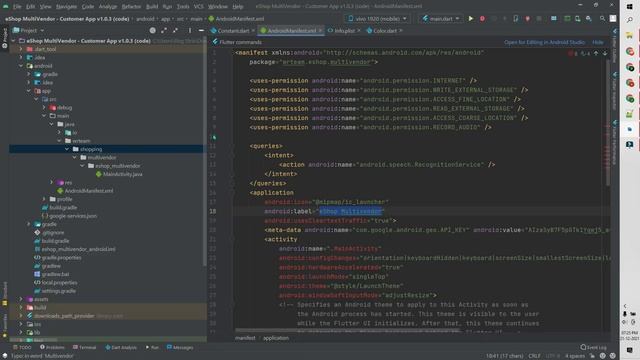Image resolution: width=640 pixels, height=360 pixels.
Task: Close the Color.dart tab
Action: 401,31
